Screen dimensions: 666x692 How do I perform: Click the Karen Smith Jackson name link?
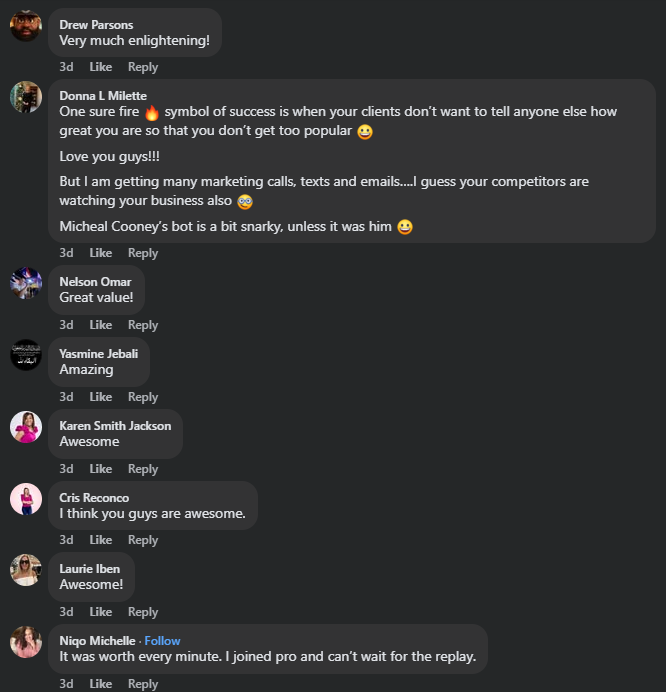pos(115,426)
